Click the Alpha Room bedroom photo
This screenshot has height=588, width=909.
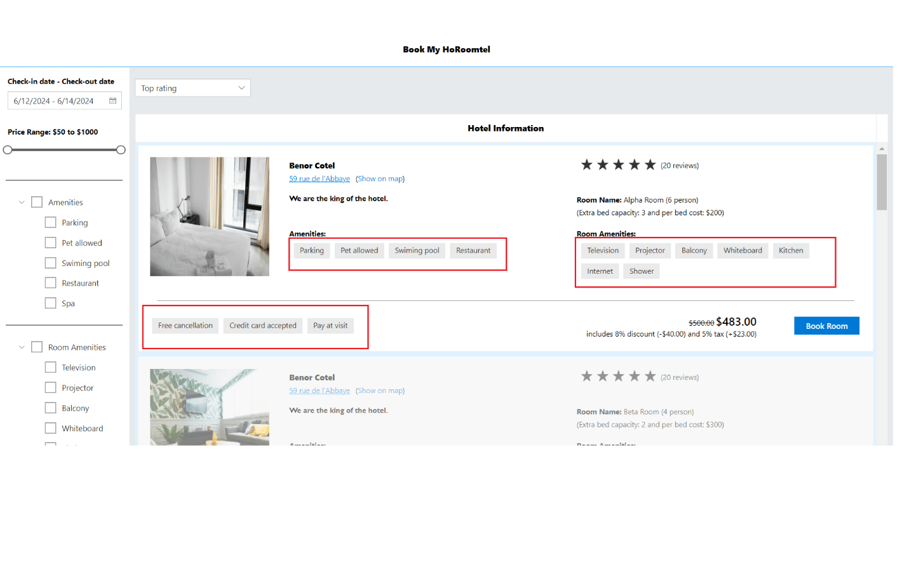coord(210,217)
